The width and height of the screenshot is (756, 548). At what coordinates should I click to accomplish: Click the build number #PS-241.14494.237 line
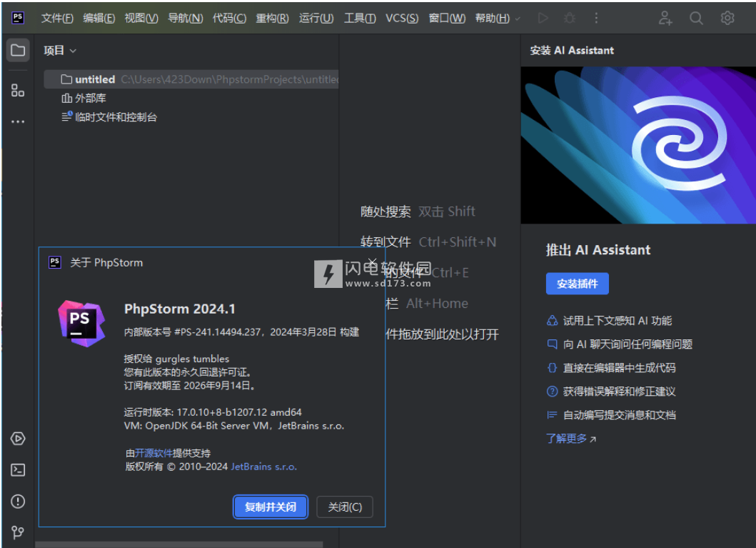(x=241, y=332)
